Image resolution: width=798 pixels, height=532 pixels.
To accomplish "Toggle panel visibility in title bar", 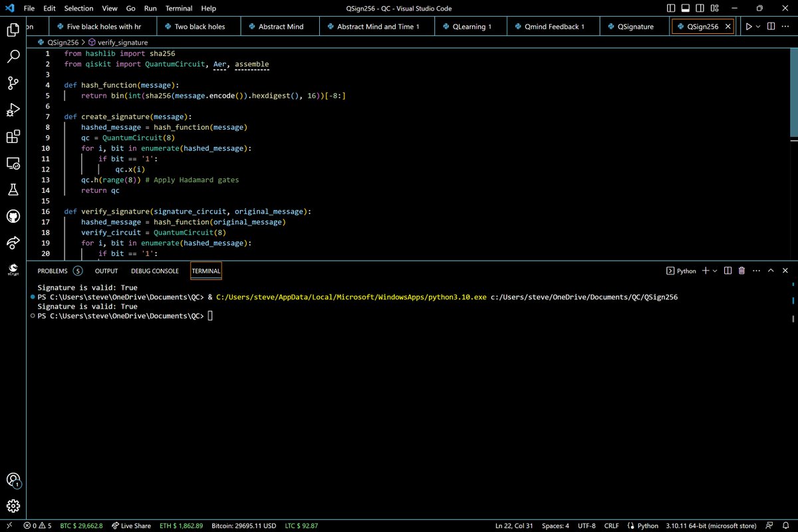I will (686, 9).
